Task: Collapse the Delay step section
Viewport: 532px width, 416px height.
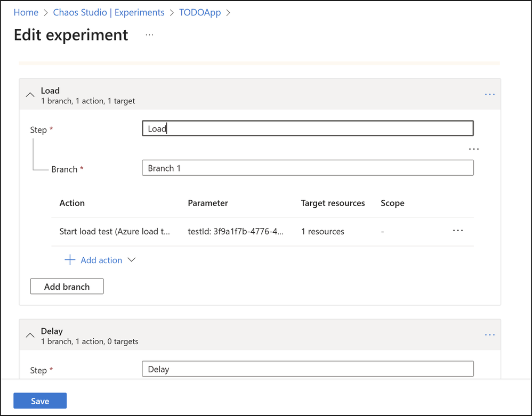Action: 30,335
